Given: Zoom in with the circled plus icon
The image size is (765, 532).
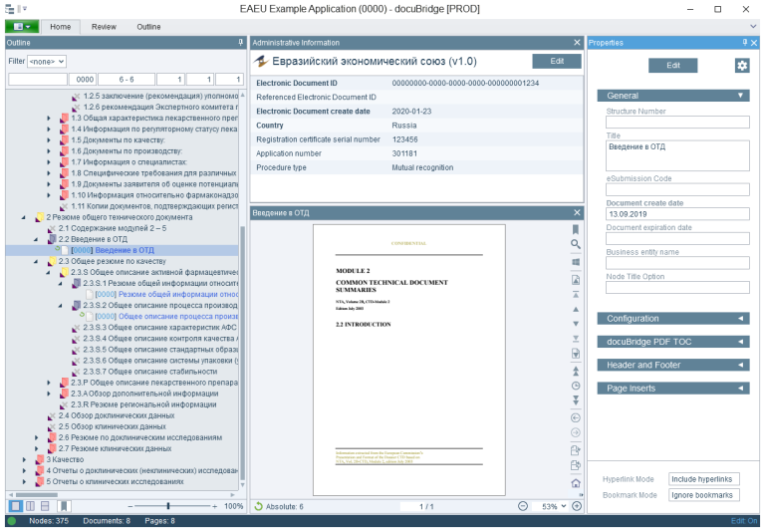Looking at the screenshot, I should click(x=576, y=506).
